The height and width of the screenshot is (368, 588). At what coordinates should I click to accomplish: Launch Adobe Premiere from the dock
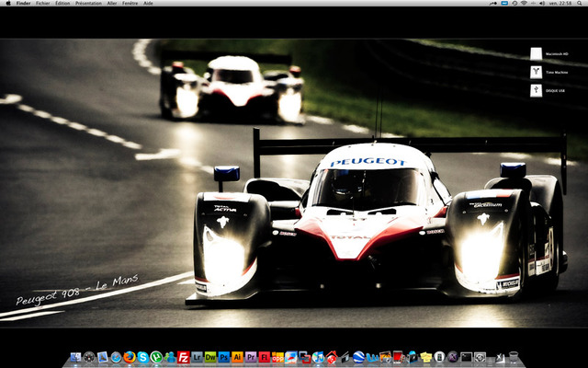tap(251, 357)
